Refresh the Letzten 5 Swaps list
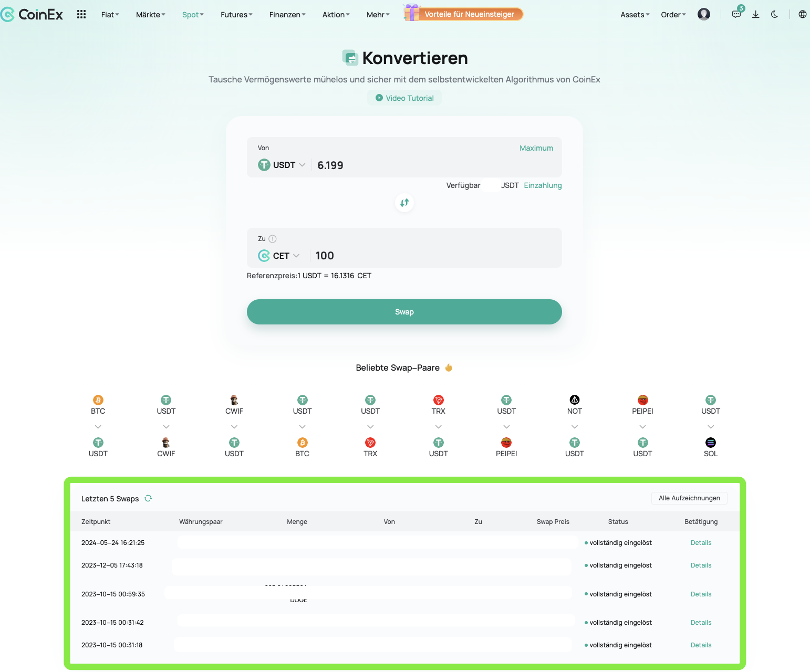 coord(148,498)
